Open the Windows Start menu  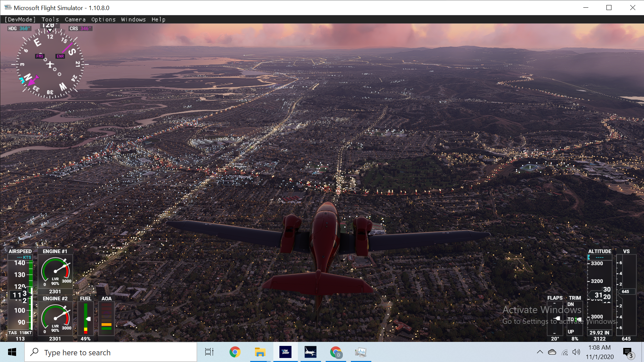12,352
